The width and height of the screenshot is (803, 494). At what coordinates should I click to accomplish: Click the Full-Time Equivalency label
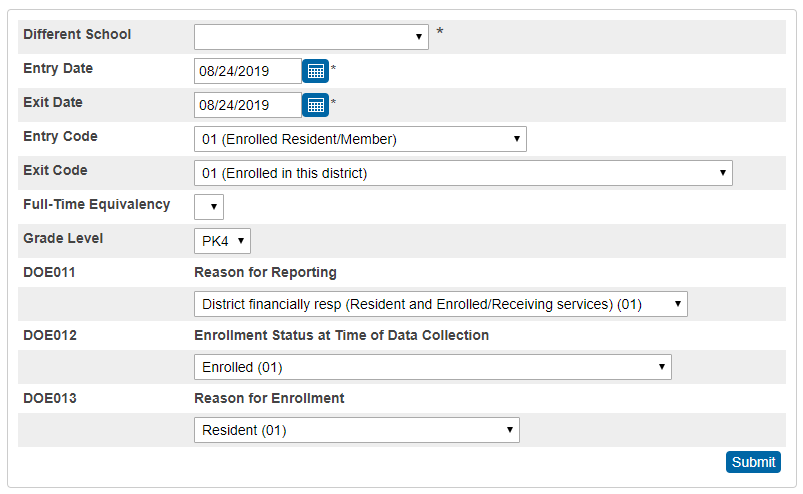[97, 205]
